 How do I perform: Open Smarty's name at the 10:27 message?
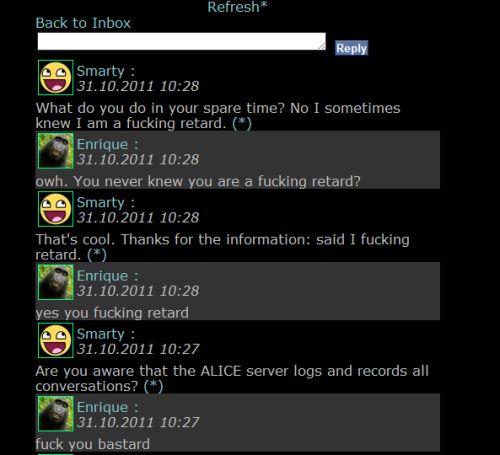[x=101, y=334]
